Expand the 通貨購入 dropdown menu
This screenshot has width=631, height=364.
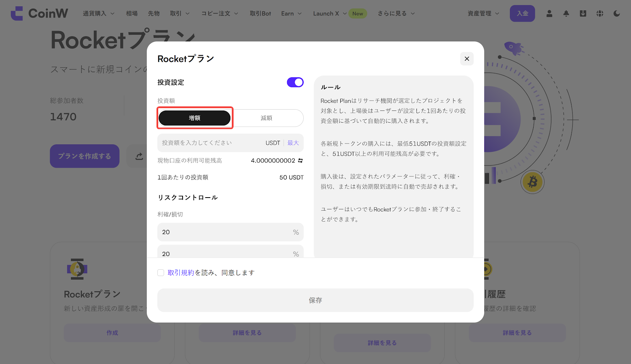[x=98, y=13]
